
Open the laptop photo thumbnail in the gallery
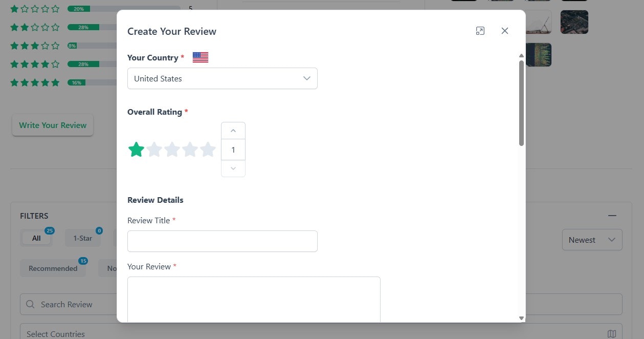pyautogui.click(x=539, y=22)
